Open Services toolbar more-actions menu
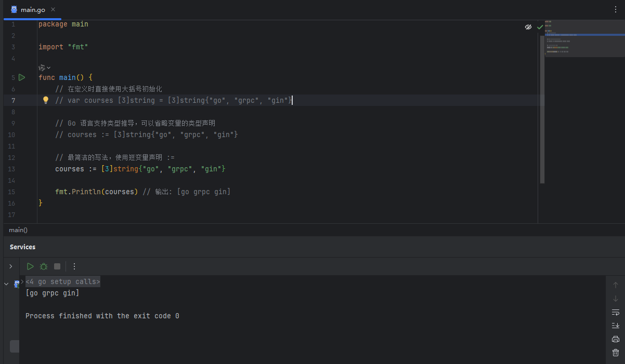The height and width of the screenshot is (364, 625). 74,266
